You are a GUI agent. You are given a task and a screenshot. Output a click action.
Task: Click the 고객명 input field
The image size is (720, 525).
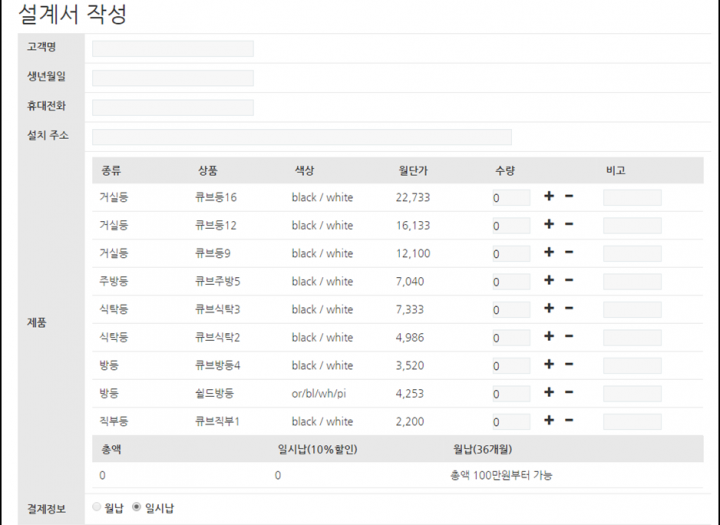[x=172, y=48]
